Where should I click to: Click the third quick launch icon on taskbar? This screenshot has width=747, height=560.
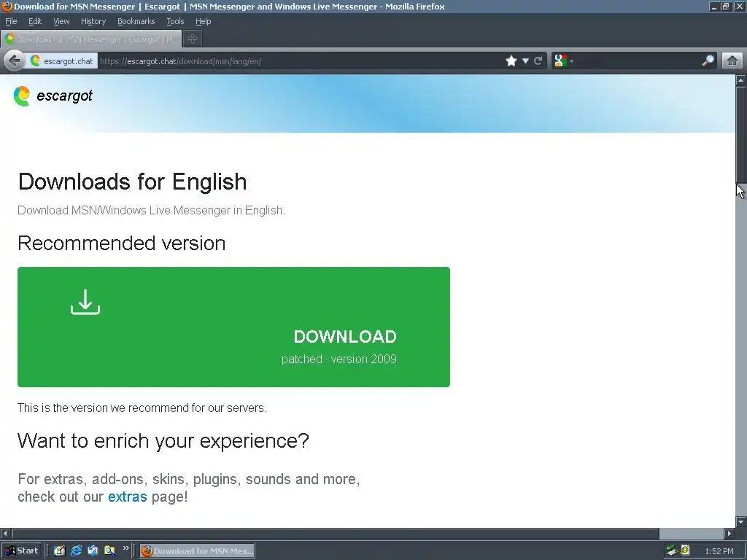(93, 551)
